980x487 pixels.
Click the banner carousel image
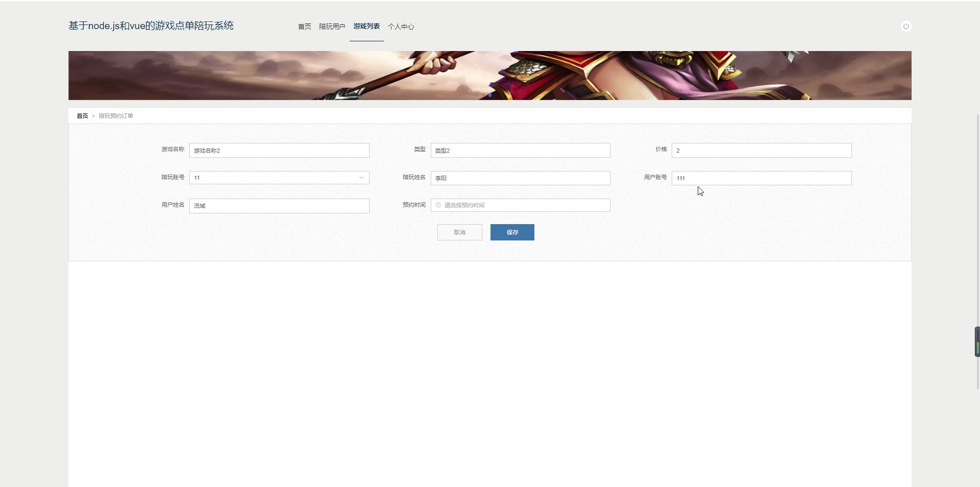point(490,76)
